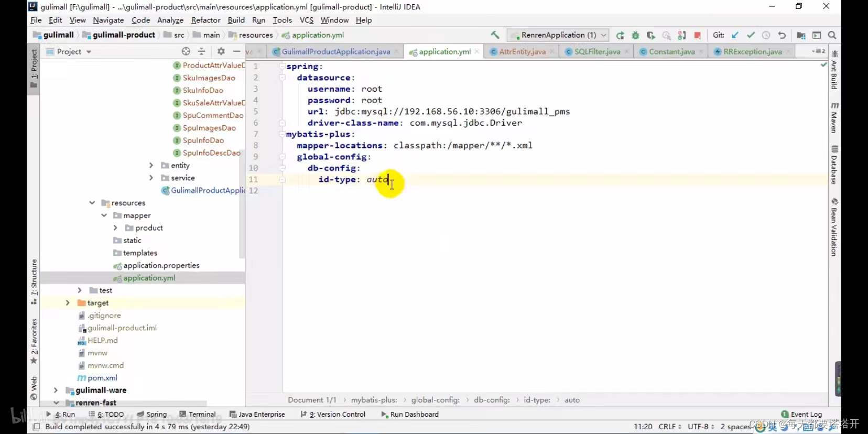Viewport: 868px width, 434px height.
Task: Show hidden editor tabs list
Action: (818, 51)
